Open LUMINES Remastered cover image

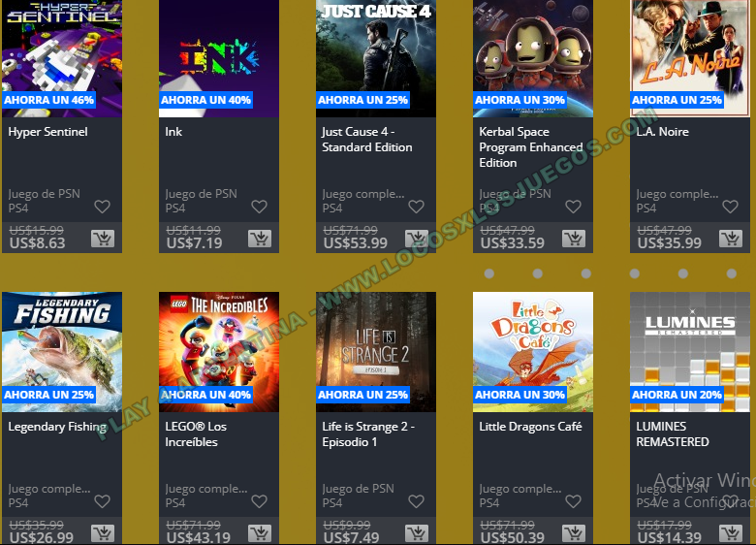tap(690, 352)
